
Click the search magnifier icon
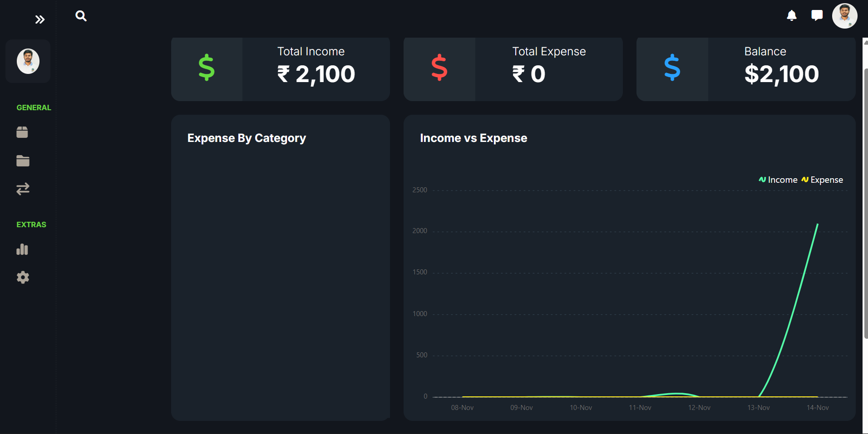(81, 15)
